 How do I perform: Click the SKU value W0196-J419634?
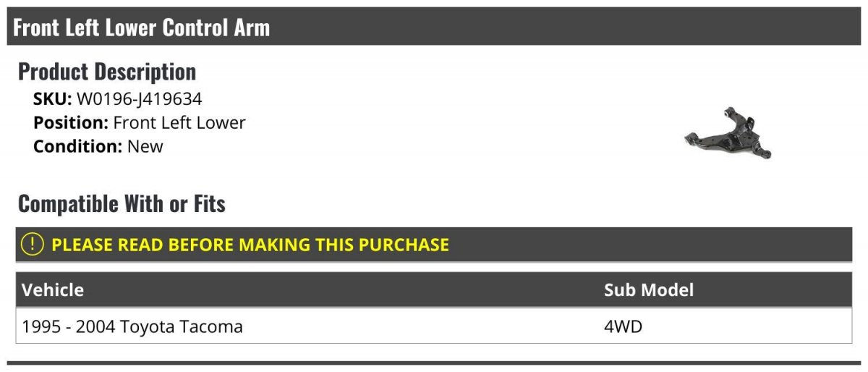(140, 99)
